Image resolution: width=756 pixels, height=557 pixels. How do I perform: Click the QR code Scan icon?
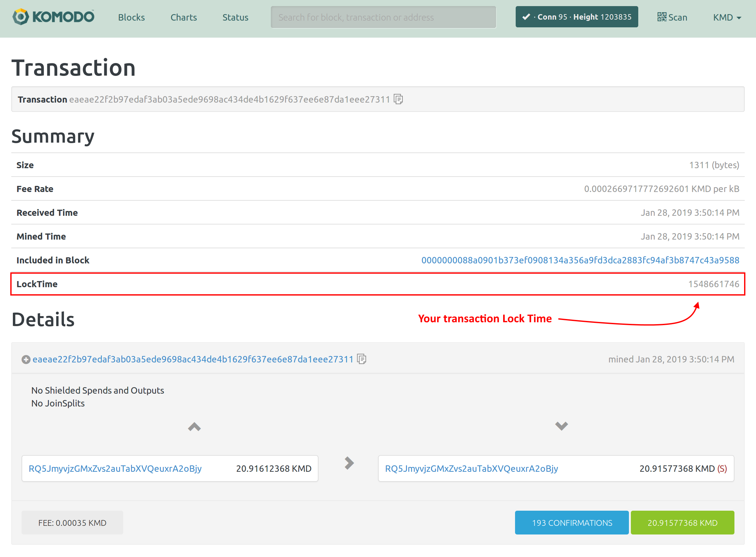click(x=662, y=17)
